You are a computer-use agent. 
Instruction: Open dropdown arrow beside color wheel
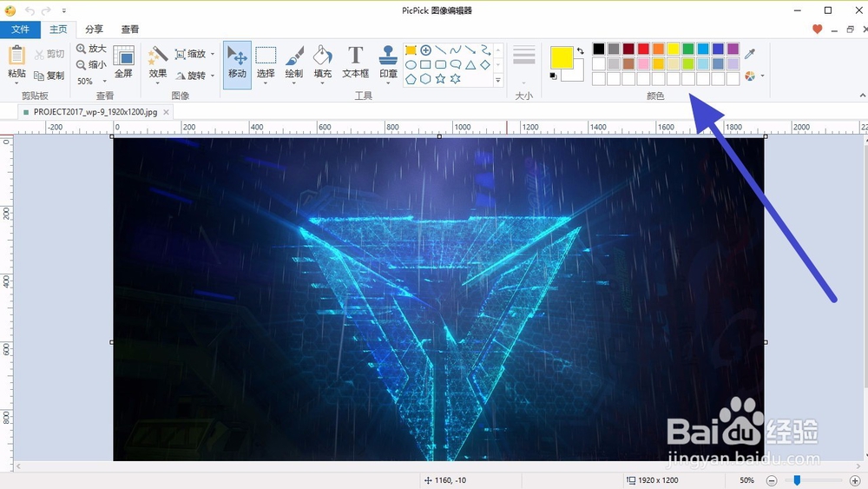point(763,76)
